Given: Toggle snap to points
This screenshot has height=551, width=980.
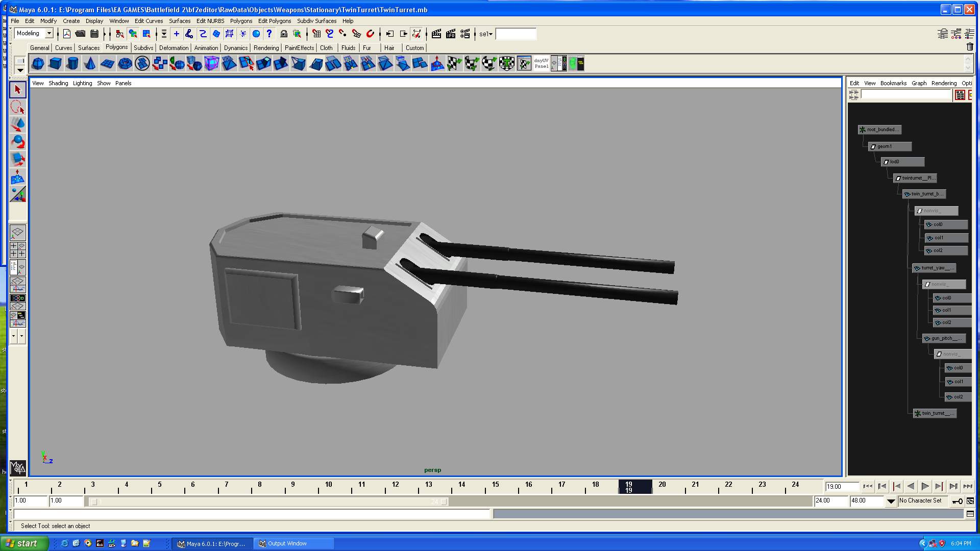Looking at the screenshot, I should pos(343,34).
